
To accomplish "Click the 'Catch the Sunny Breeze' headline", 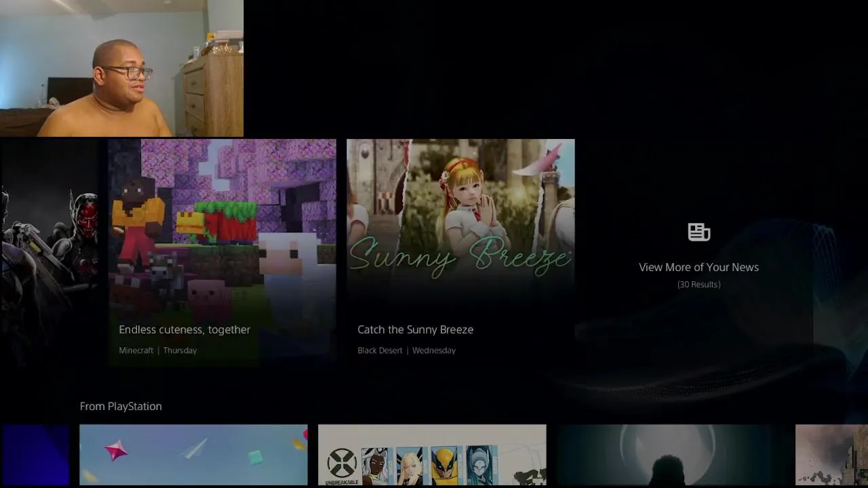I will click(415, 329).
